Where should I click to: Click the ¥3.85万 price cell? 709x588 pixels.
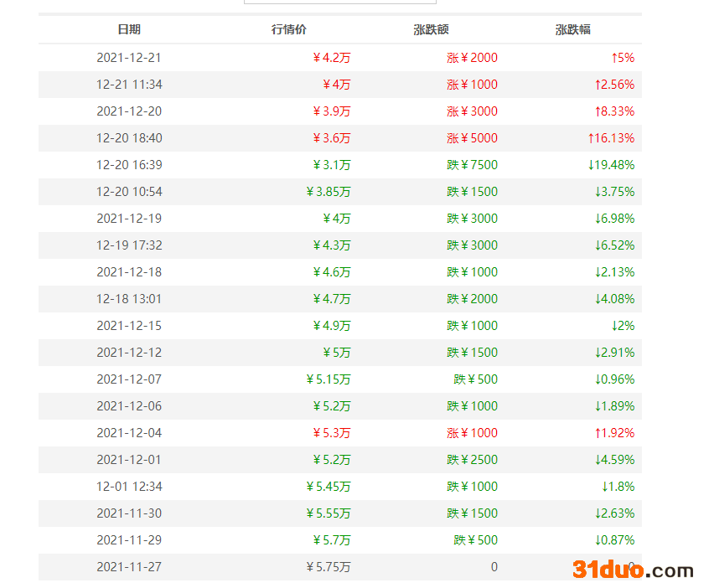(329, 192)
